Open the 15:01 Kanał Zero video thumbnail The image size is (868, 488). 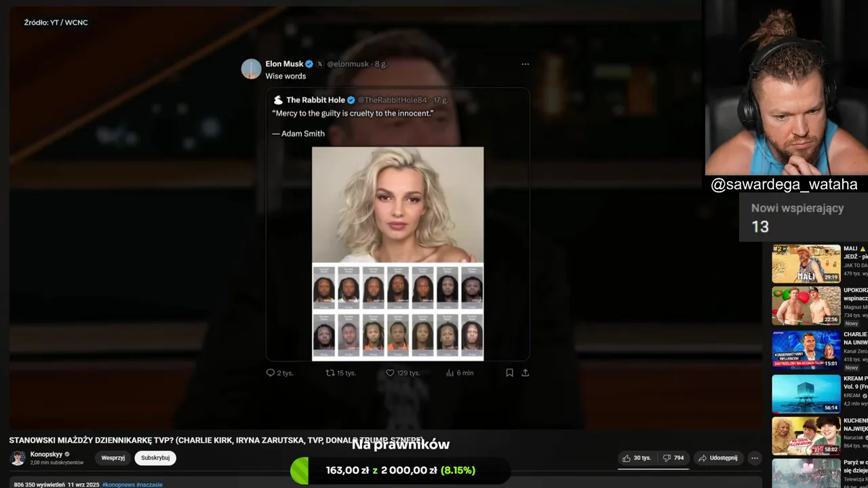click(x=806, y=350)
